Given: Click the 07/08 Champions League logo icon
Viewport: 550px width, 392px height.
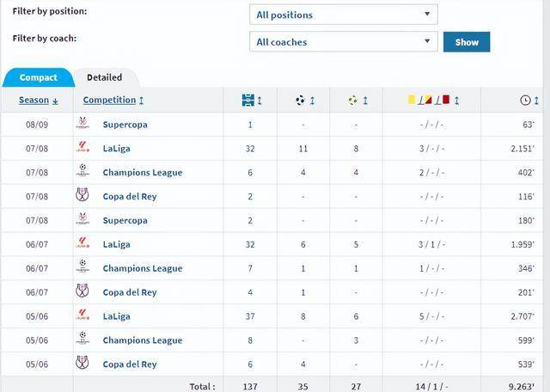Looking at the screenshot, I should click(82, 170).
